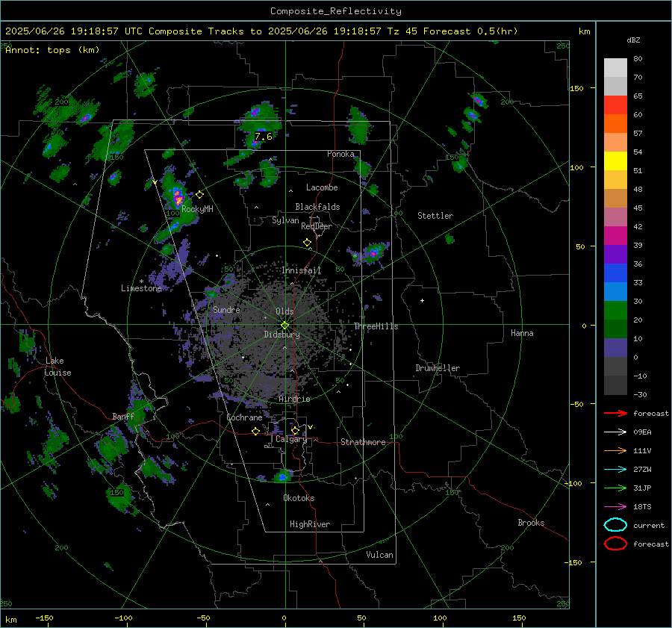
Task: Click the Strathmore town label
Action: [363, 442]
